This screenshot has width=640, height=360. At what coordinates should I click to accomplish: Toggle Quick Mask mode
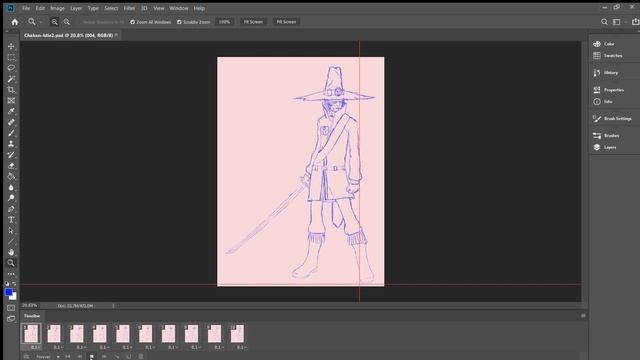[x=11, y=308]
